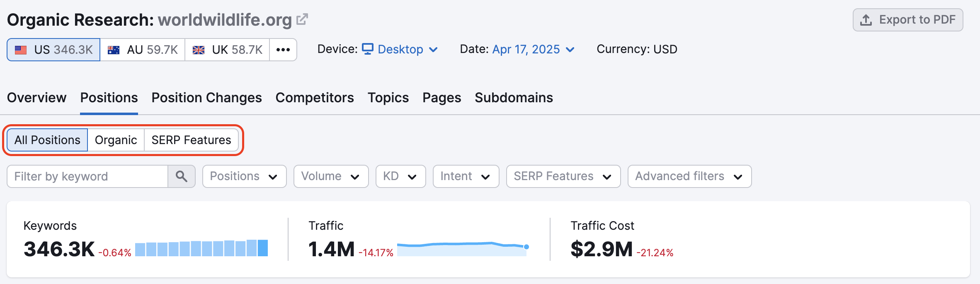Expand the Volume filter dropdown
Screen dimensions: 980x284
(331, 176)
